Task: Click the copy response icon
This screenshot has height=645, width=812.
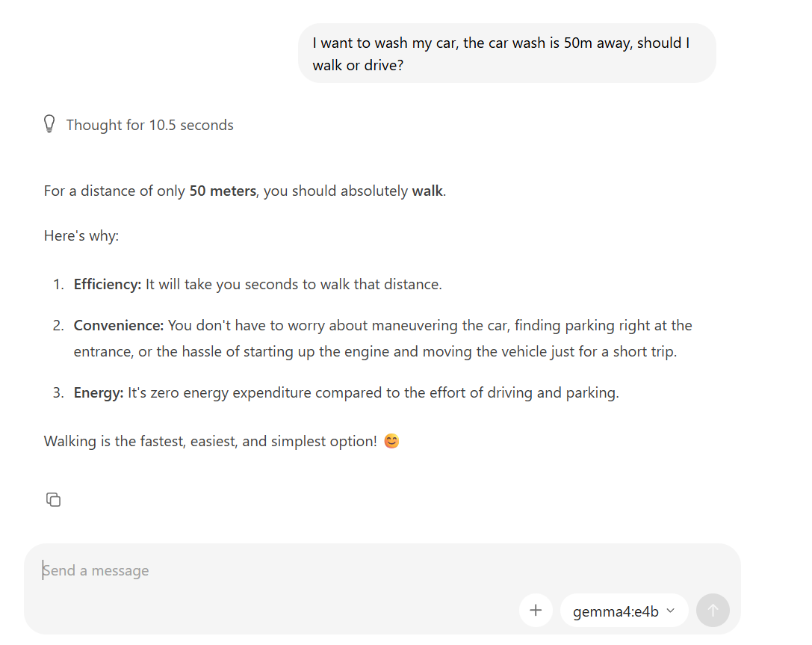Action: 53,499
